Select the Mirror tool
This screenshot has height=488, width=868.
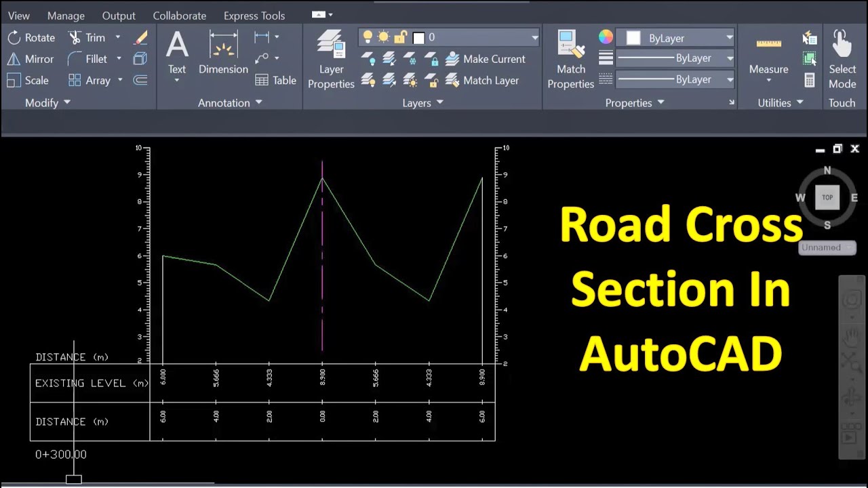(x=31, y=59)
